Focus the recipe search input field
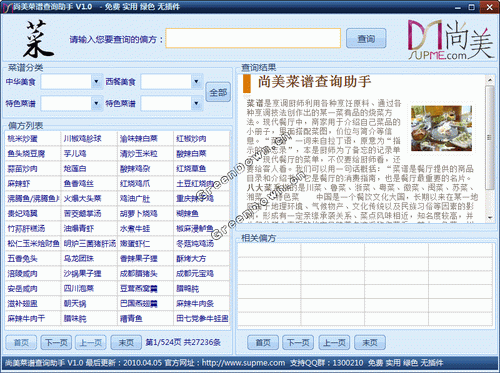 point(253,38)
